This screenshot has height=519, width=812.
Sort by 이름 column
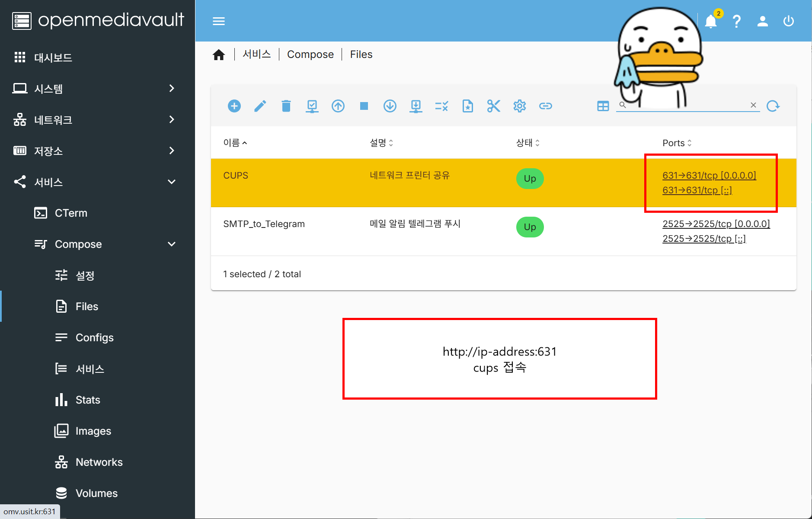[x=235, y=143]
